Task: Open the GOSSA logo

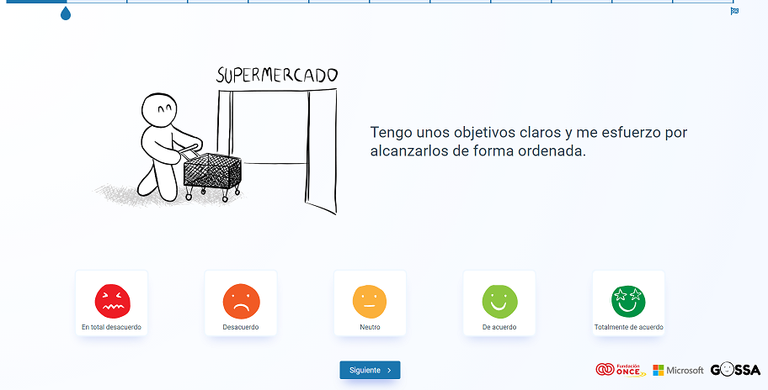Action: 735,369
